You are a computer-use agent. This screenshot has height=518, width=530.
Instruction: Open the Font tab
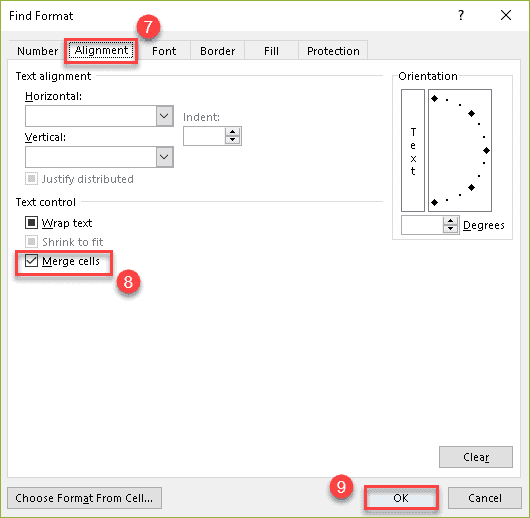click(164, 51)
